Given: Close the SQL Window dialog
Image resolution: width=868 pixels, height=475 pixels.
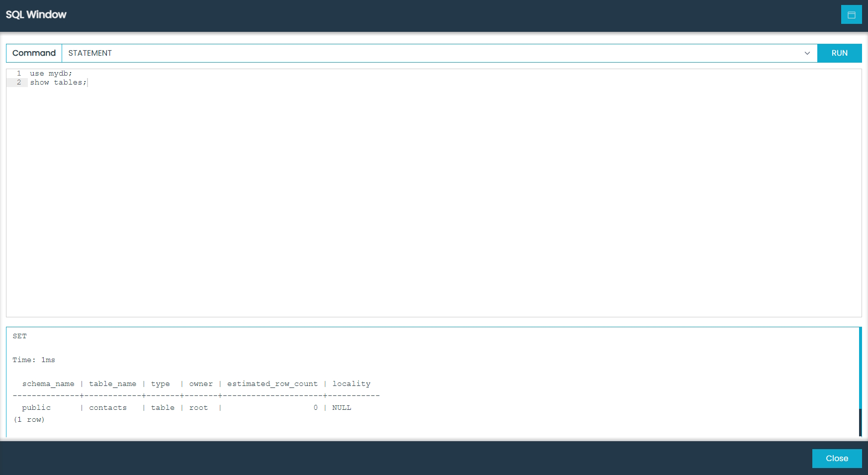Looking at the screenshot, I should coord(837,458).
